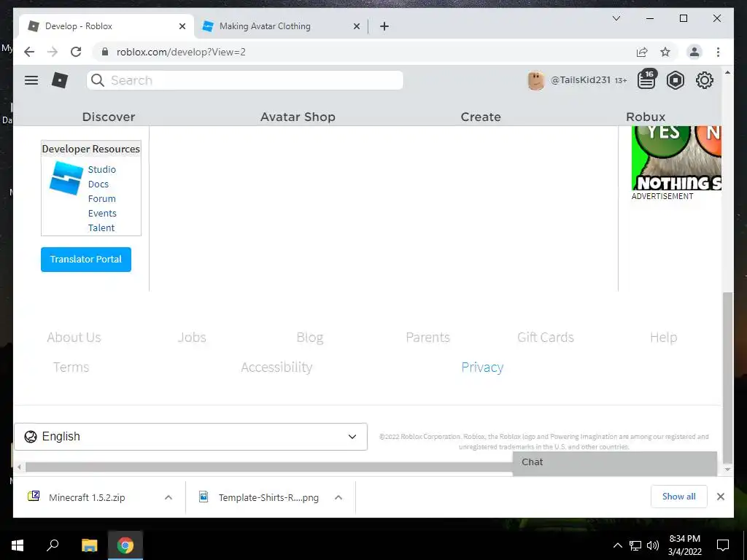This screenshot has width=747, height=560.
Task: Switch to the Making Avatar Clothing tab
Action: [x=280, y=26]
